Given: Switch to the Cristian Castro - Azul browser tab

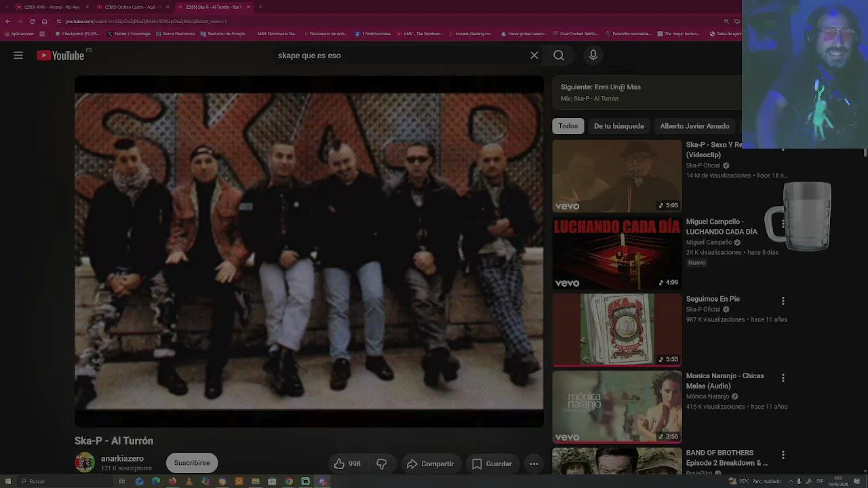Looking at the screenshot, I should 132,7.
